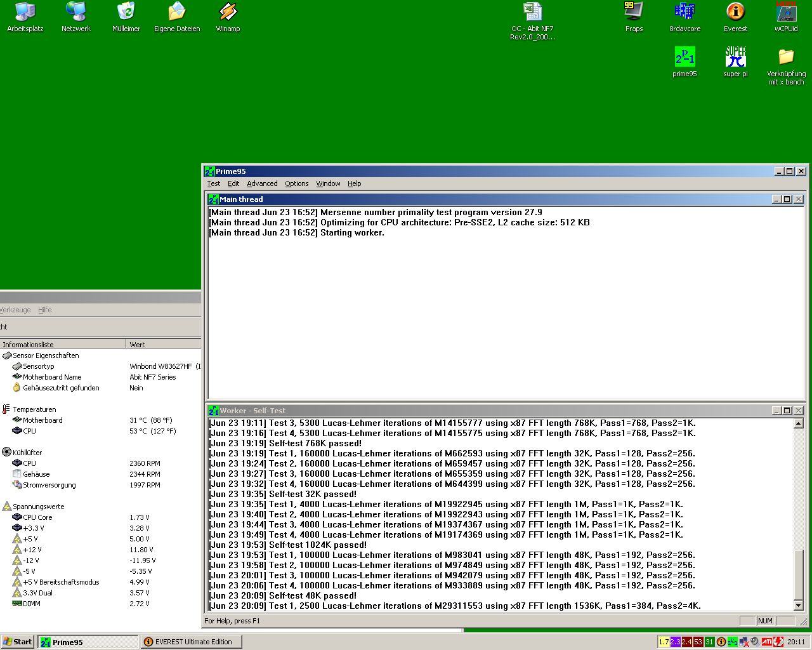
Task: Click the Everest info tray icon
Action: (x=721, y=642)
